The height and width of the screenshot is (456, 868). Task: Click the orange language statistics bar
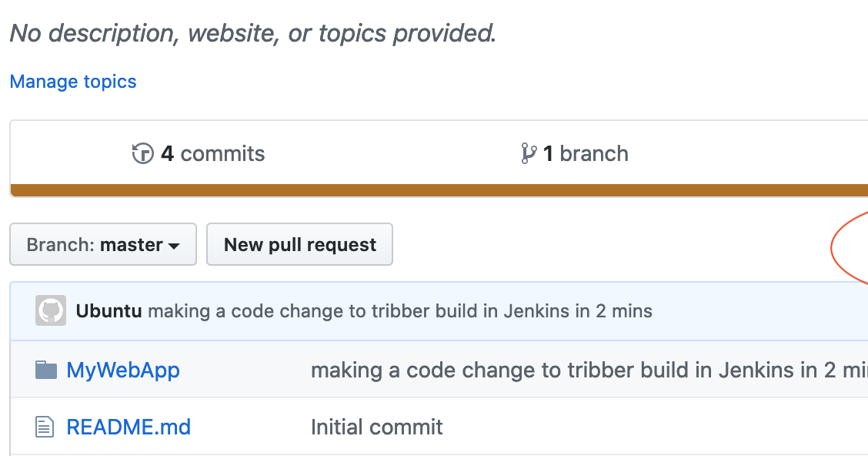tap(434, 186)
